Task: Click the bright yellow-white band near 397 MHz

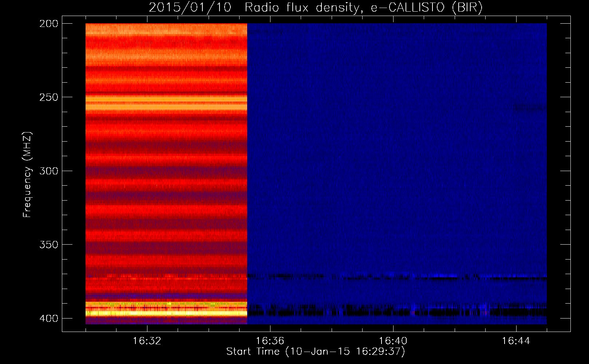Action: tap(166, 313)
